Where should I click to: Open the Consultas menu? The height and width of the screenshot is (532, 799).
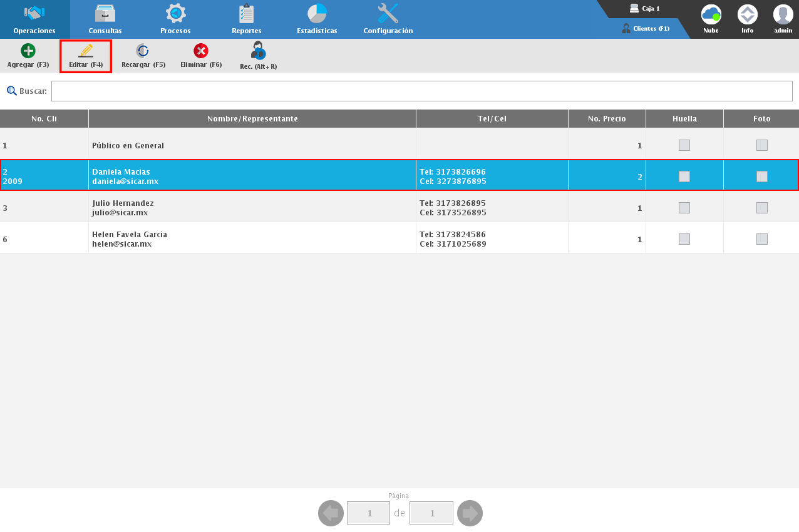point(105,19)
